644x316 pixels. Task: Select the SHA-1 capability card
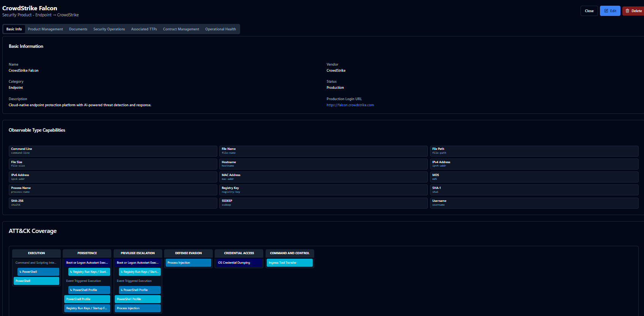pos(534,190)
